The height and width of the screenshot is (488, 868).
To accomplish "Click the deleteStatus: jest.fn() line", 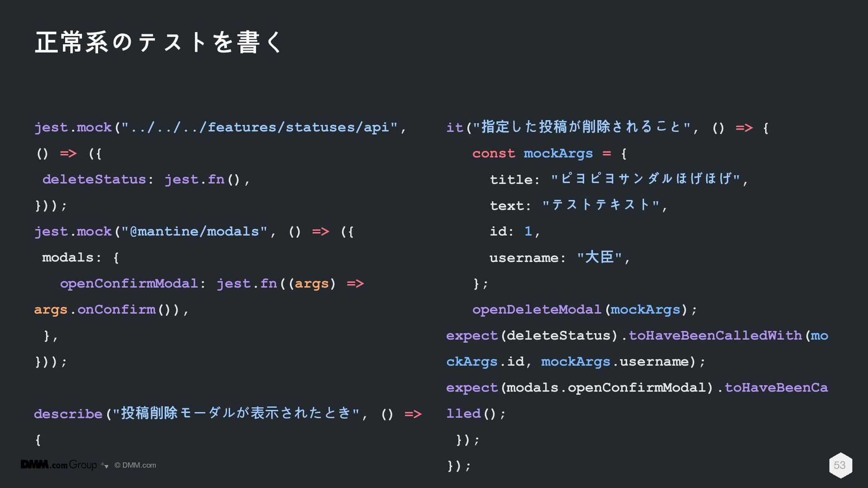I will pos(146,179).
